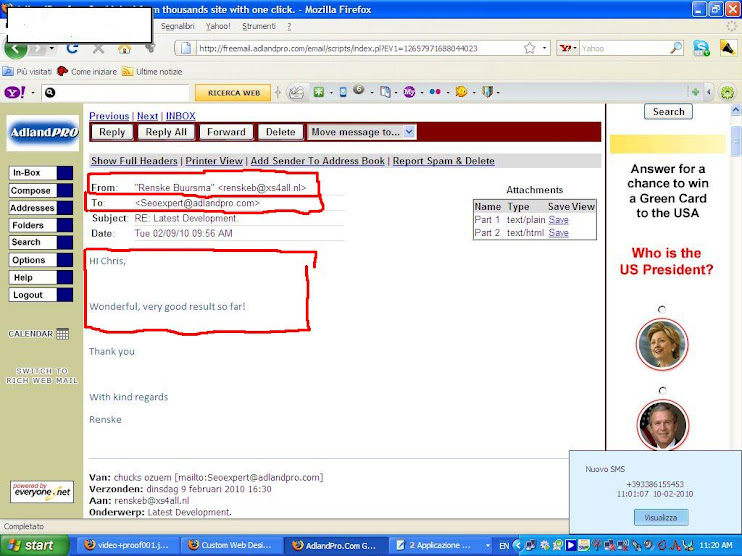Click the Forward button
The height and width of the screenshot is (556, 742).
[x=226, y=132]
